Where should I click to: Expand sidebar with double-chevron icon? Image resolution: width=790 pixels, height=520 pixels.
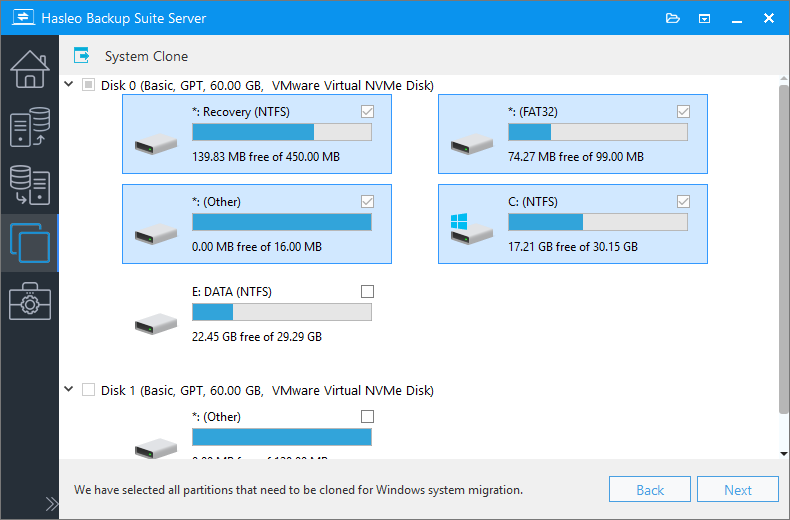[51, 504]
